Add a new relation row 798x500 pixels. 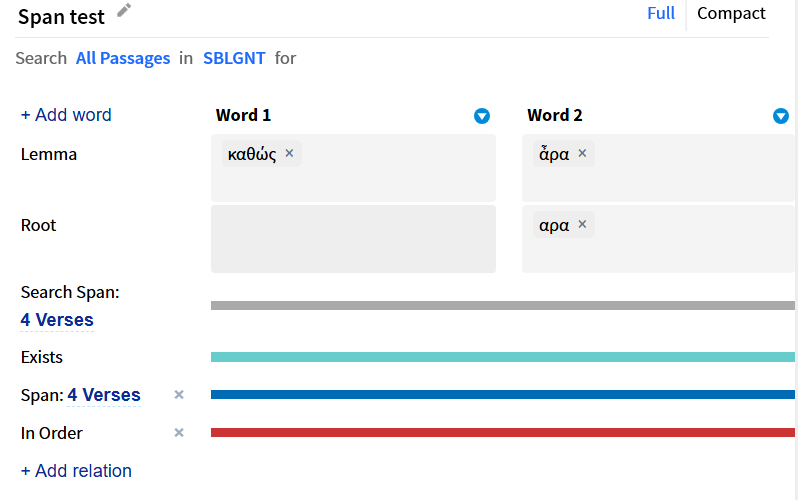[x=76, y=471]
